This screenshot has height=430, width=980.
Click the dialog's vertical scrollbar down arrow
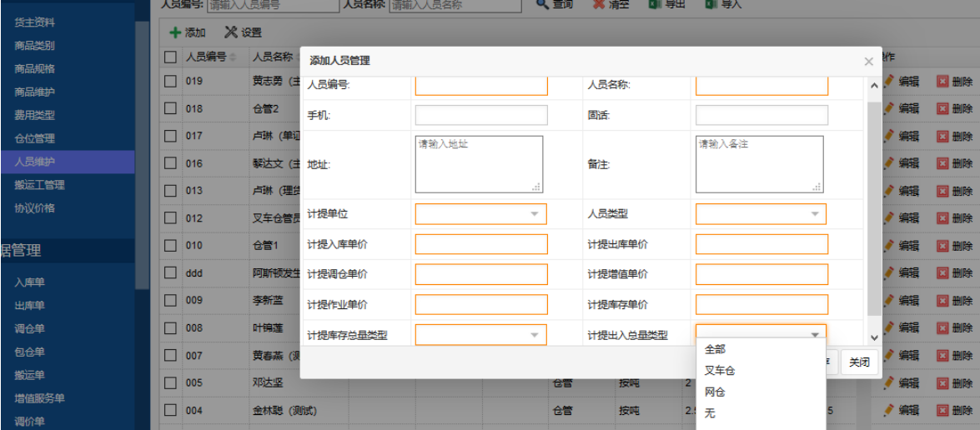(874, 337)
